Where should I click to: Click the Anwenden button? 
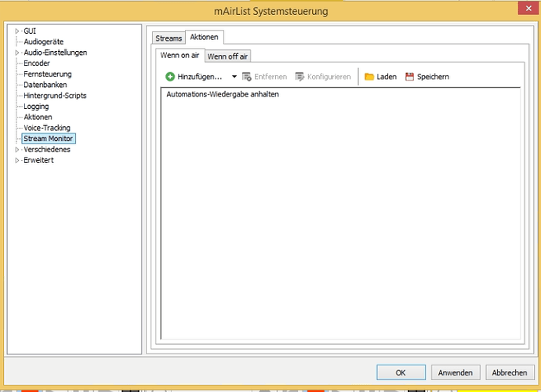click(x=455, y=372)
